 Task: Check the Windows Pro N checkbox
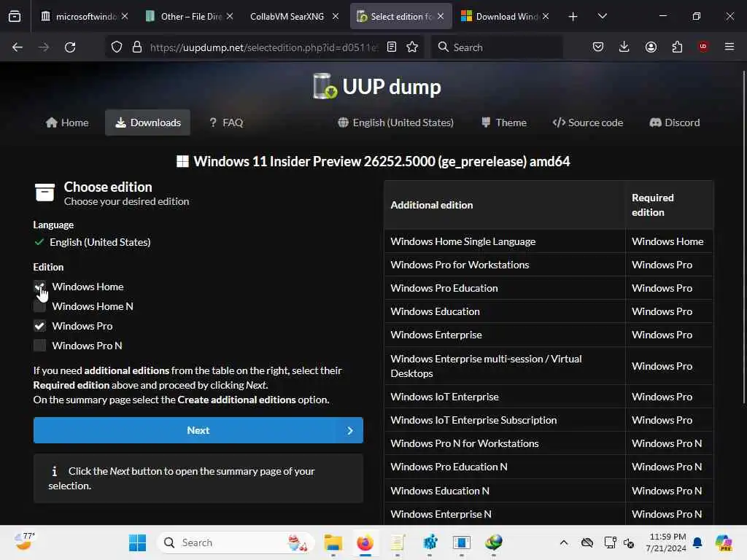tap(39, 346)
